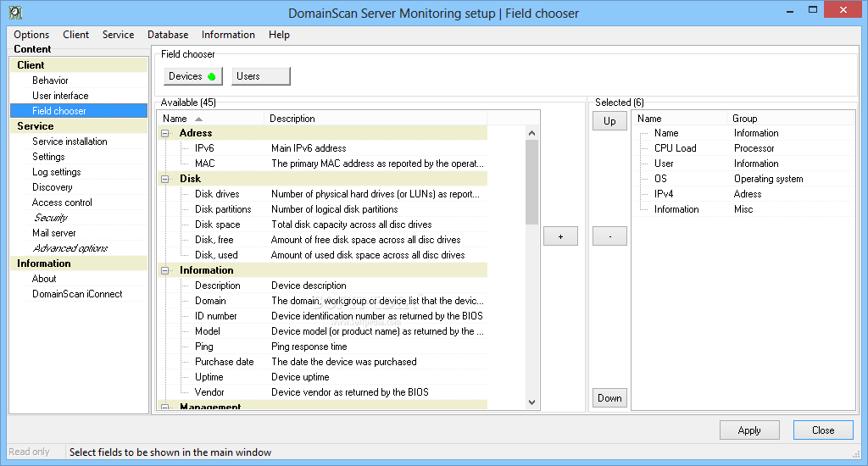Screen dimensions: 868x466
Task: Select MAC field in Available list
Action: tap(205, 164)
